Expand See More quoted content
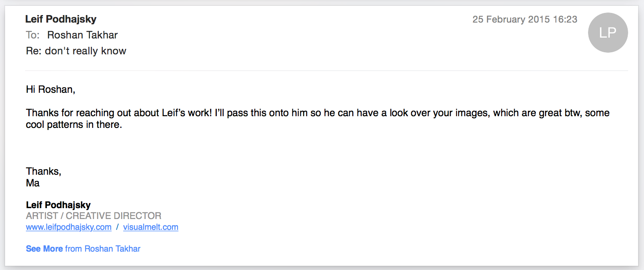 [44, 249]
